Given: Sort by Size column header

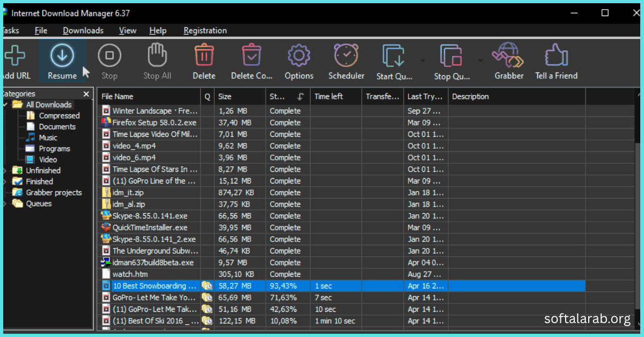Looking at the screenshot, I should [240, 97].
